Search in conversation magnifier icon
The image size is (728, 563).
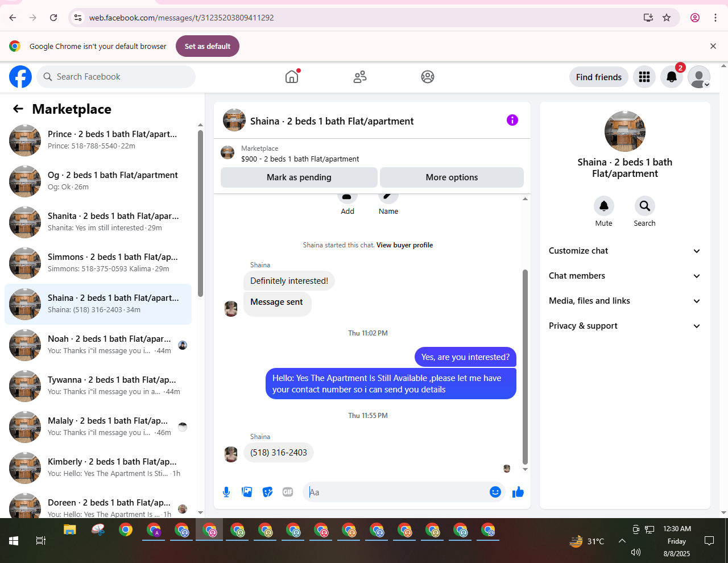point(645,206)
